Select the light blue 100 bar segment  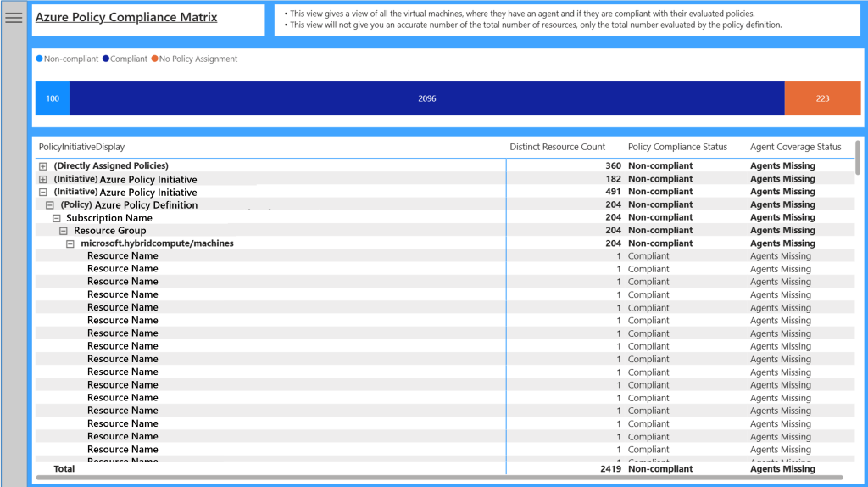tap(53, 98)
